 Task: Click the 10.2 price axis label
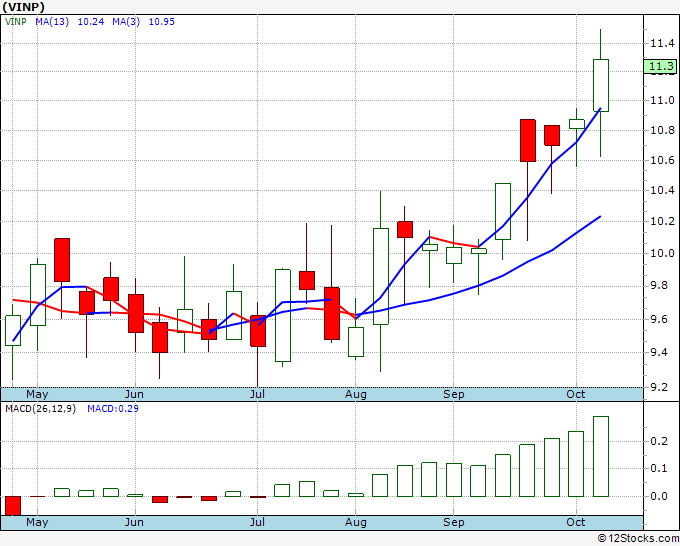[662, 221]
